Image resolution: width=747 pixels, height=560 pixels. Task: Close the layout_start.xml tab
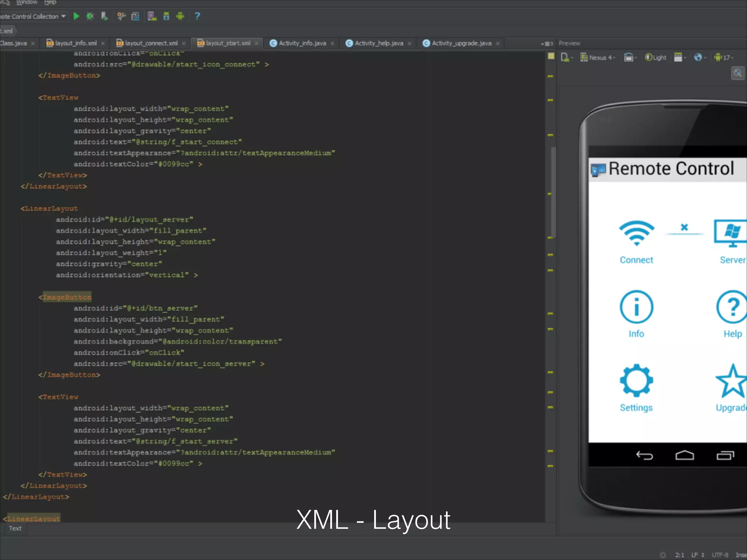(256, 43)
